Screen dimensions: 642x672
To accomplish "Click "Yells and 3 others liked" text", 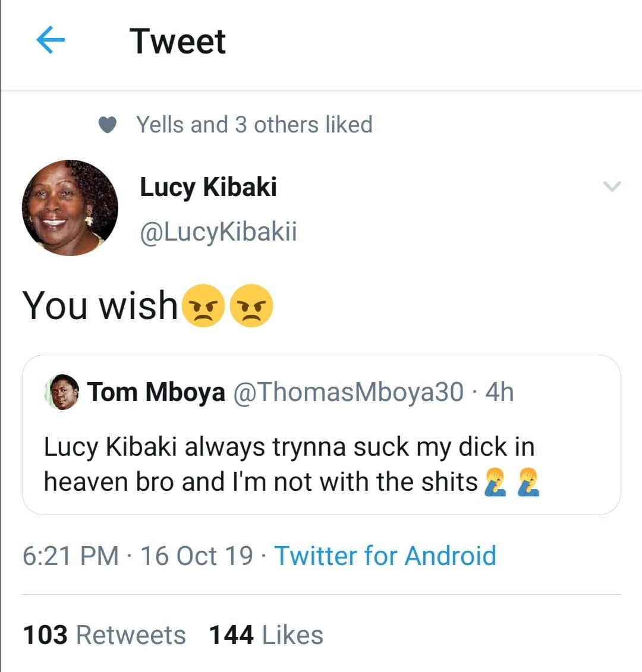I will pos(254,125).
